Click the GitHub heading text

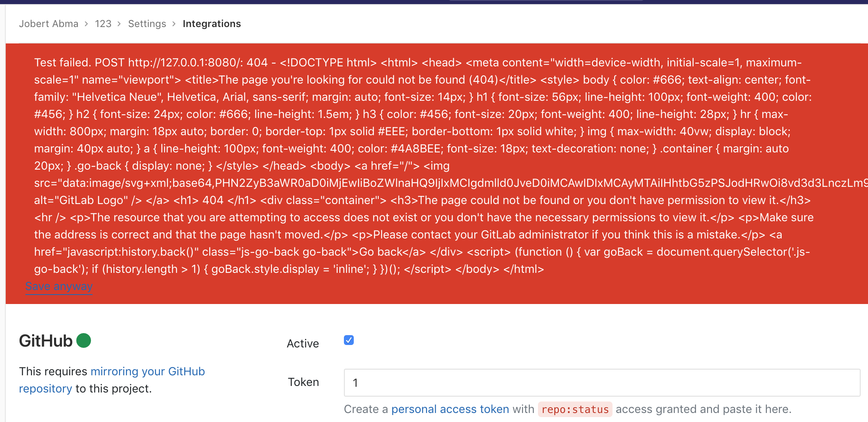click(x=45, y=341)
